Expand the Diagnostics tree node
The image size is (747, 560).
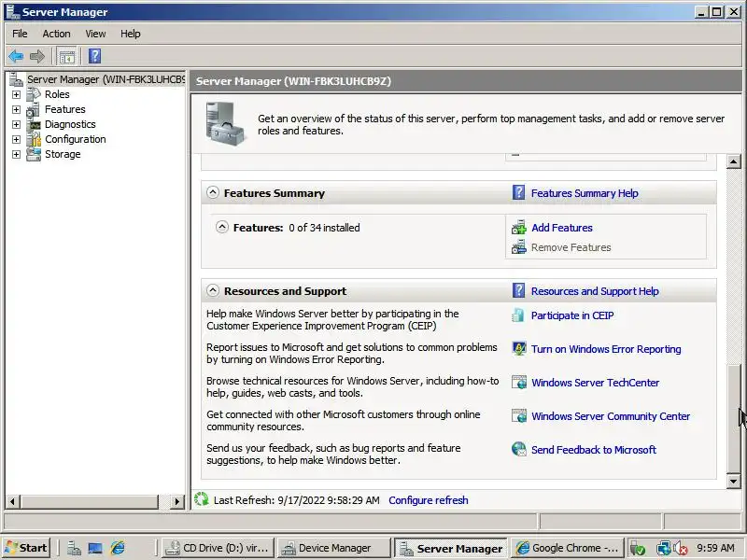click(x=16, y=125)
